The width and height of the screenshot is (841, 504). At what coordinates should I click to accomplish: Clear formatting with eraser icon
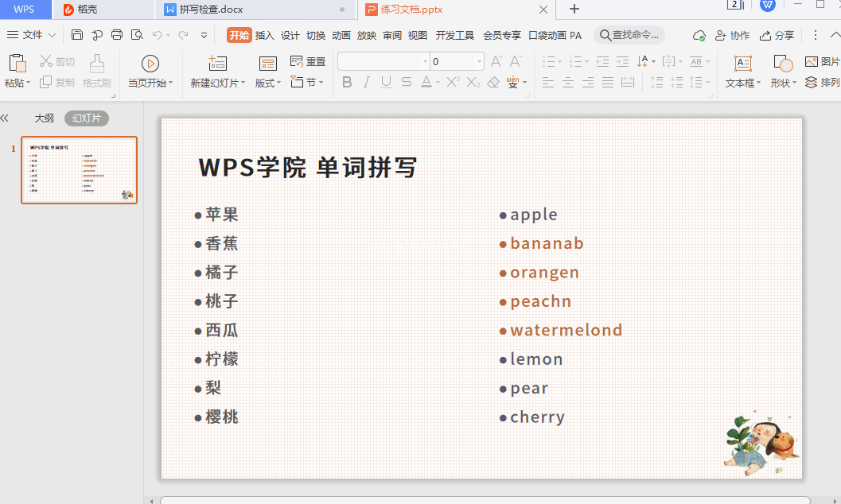coord(493,82)
